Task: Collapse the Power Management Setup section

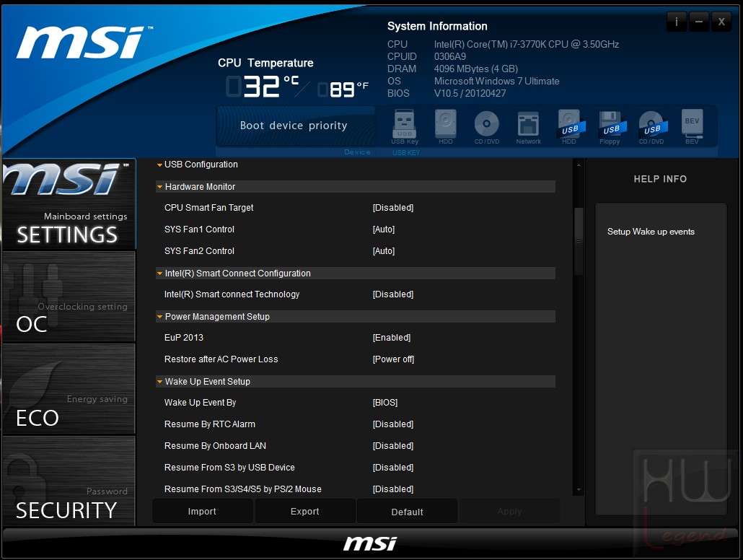Action: tap(159, 317)
